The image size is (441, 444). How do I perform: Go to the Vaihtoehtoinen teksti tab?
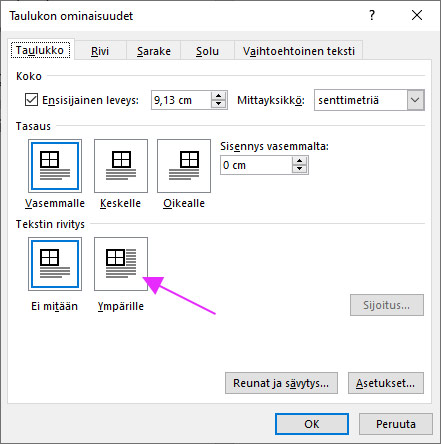pyautogui.click(x=299, y=51)
